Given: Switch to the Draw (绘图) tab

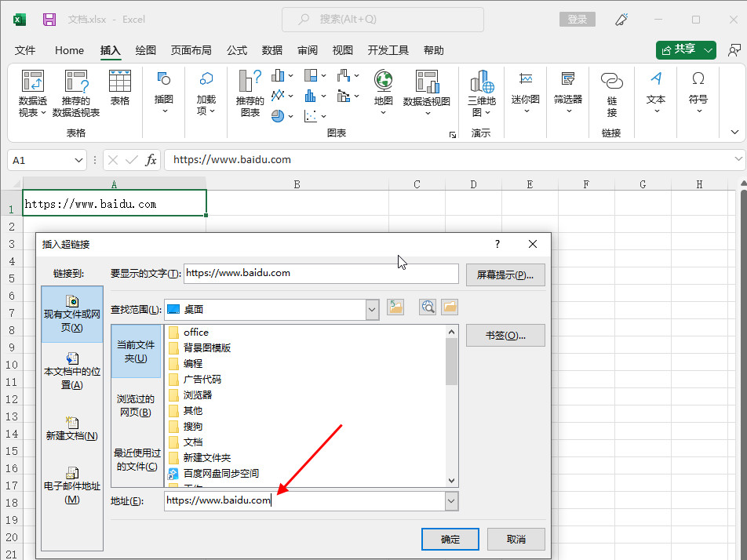Looking at the screenshot, I should (145, 50).
